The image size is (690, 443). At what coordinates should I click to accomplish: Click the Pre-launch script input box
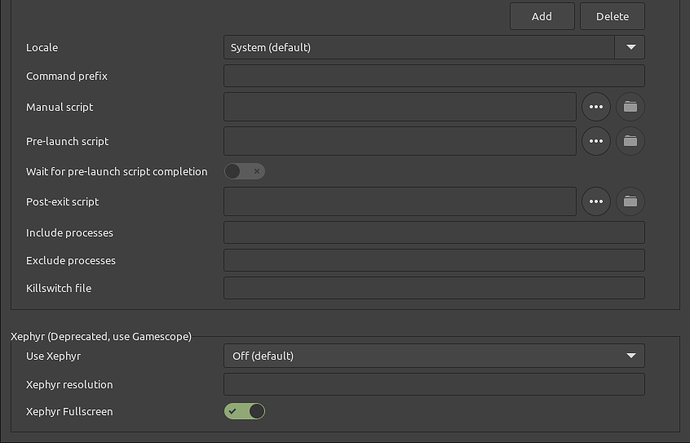point(400,141)
